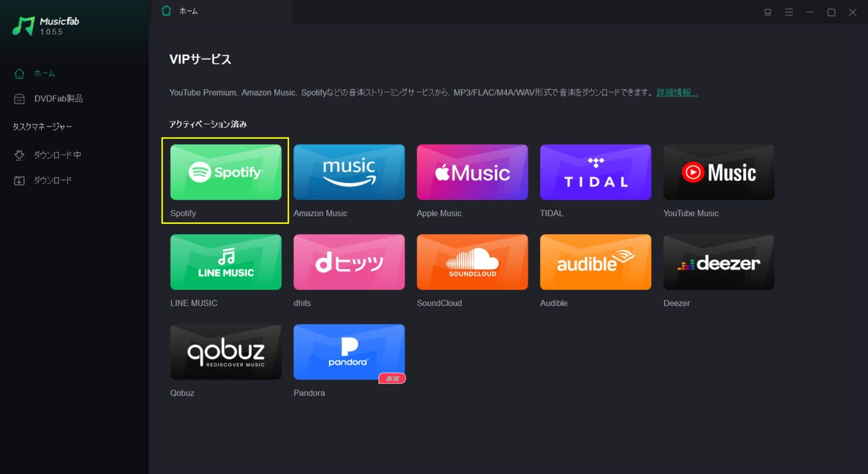Click the VIPサービス heading
This screenshot has height=474, width=868.
tap(200, 59)
